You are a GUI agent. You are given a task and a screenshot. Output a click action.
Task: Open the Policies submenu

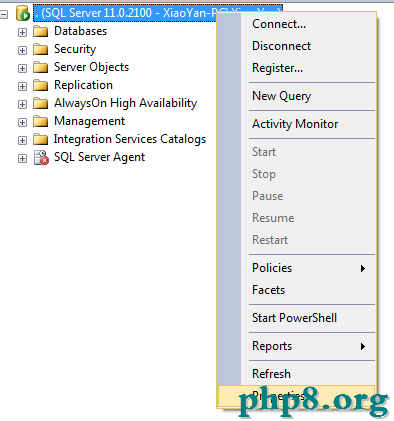coord(297,268)
